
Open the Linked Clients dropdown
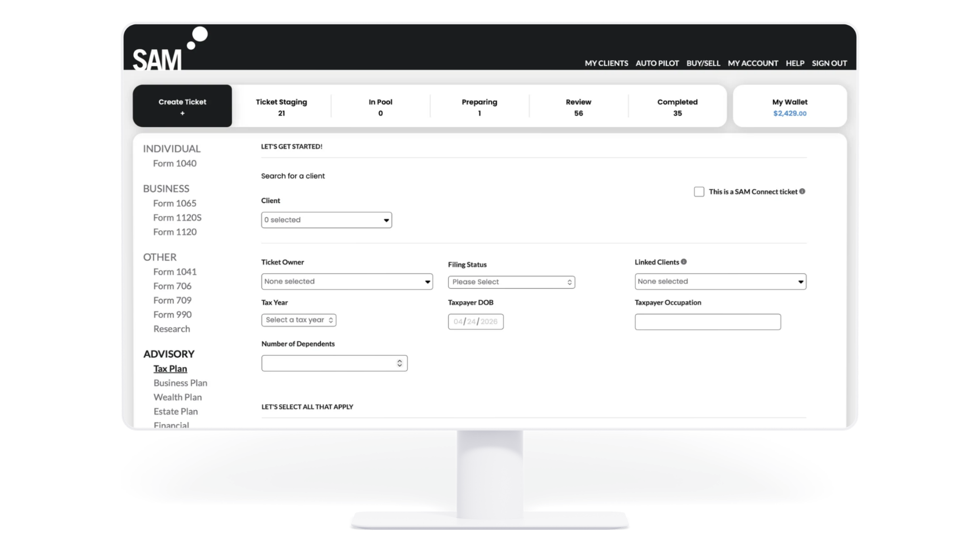coord(720,282)
